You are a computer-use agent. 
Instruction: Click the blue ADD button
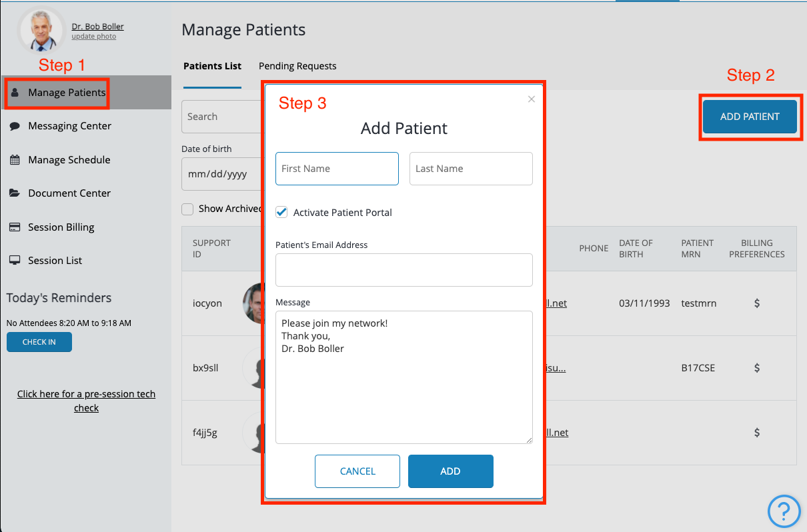451,471
